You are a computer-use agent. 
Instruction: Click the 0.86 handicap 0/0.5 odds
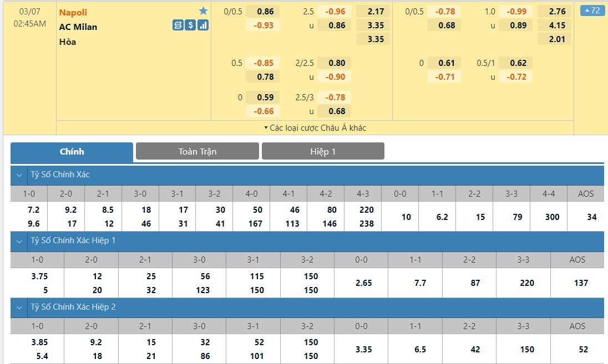click(266, 11)
